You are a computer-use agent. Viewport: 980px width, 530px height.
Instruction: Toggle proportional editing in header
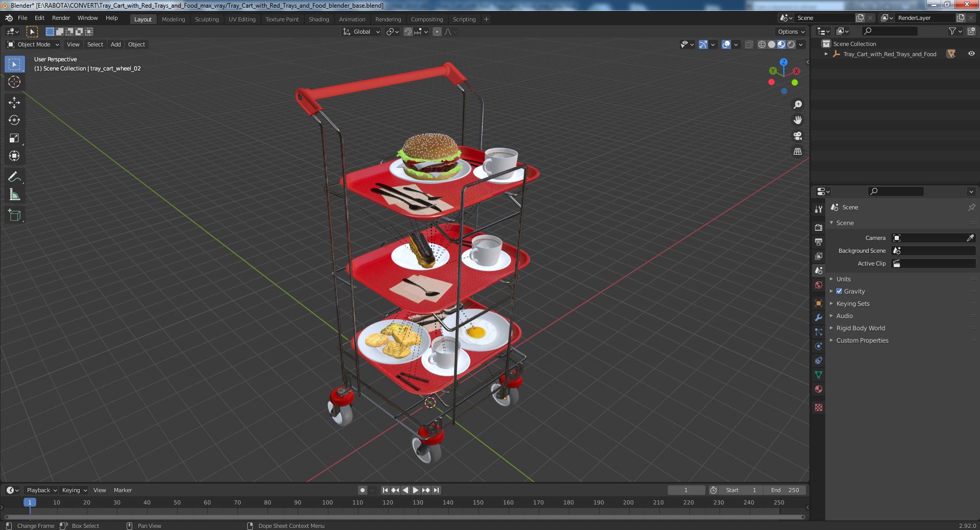(437, 32)
